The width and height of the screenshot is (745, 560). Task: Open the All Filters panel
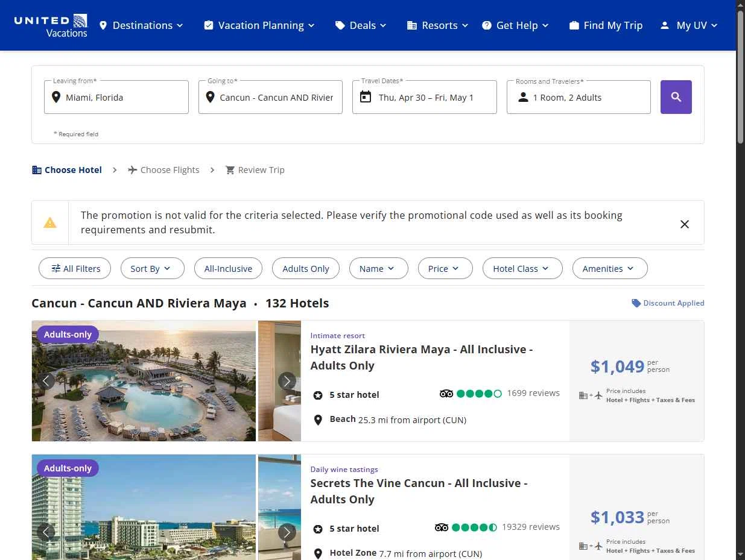75,269
